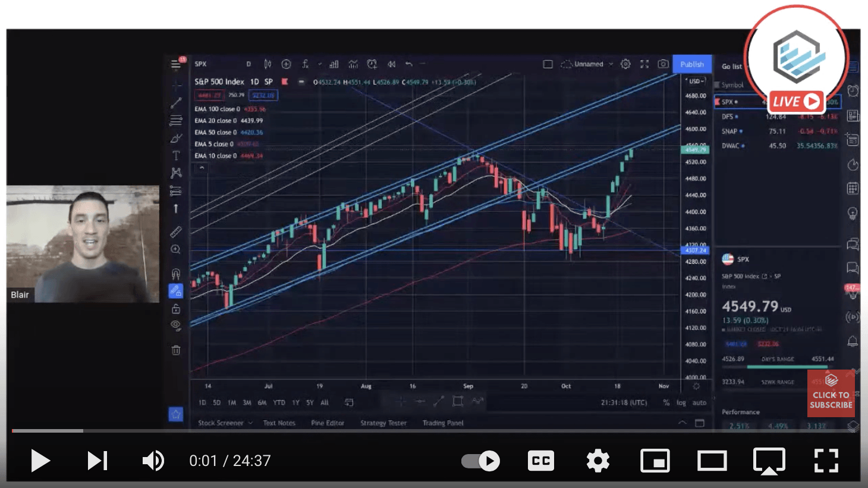Toggle the autoplay switch
868x488 pixels.
coord(481,461)
